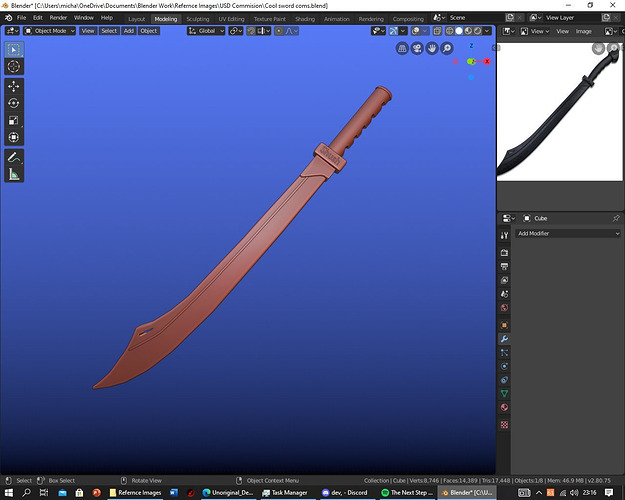Open the image editor type dropdown

508,31
